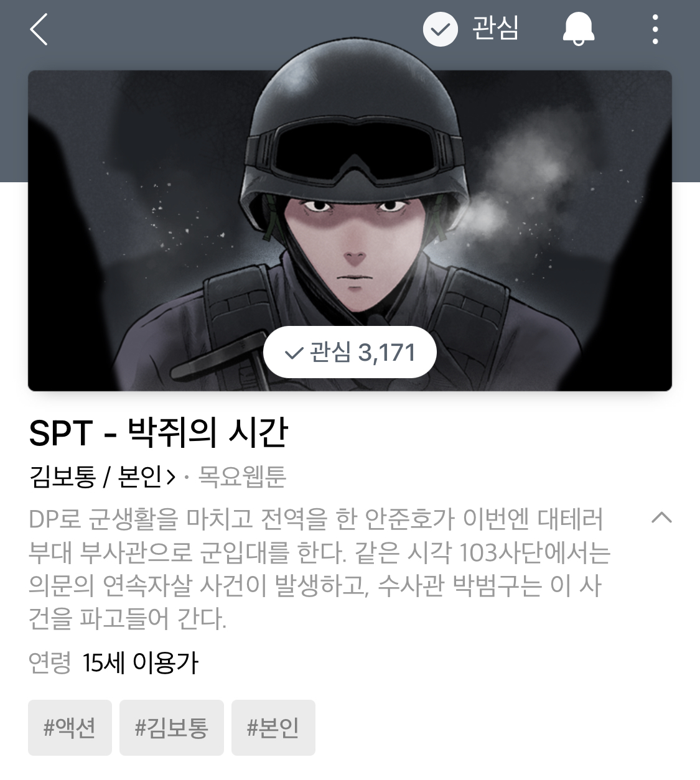This screenshot has width=700, height=780.
Task: Open author page 김보통 / 본인
Action: [97, 477]
